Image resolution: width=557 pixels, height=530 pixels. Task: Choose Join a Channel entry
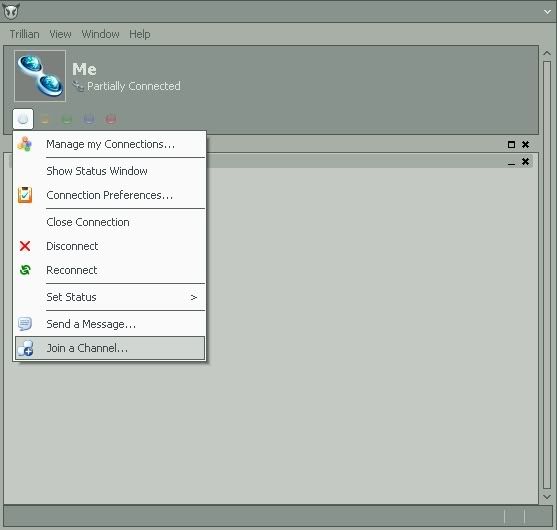point(110,348)
